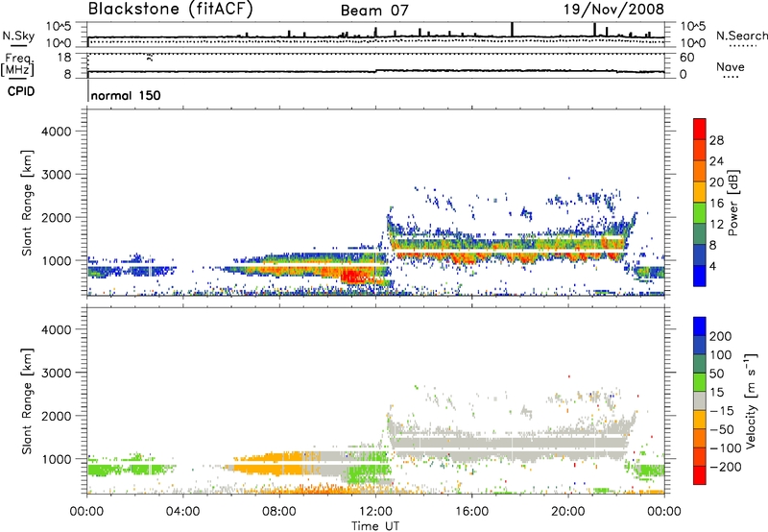768x532 pixels.
Task: Click the bright green 15-50 velocity swatch
Action: [700, 382]
